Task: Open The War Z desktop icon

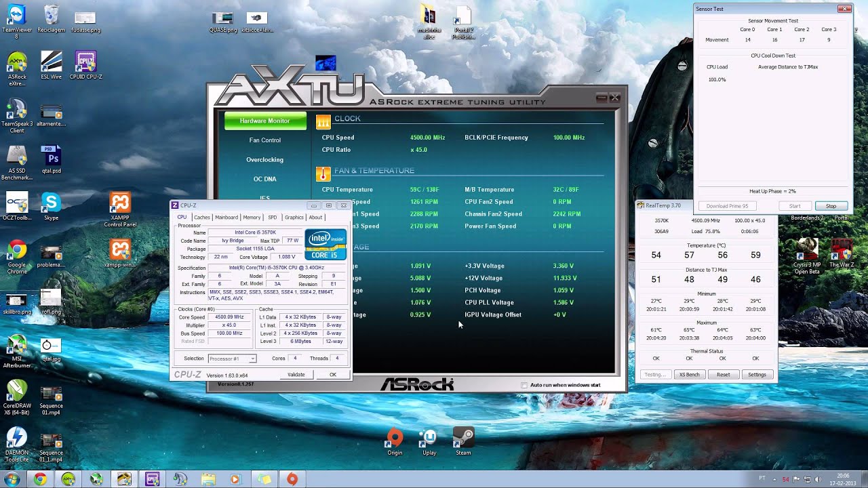Action: 842,252
